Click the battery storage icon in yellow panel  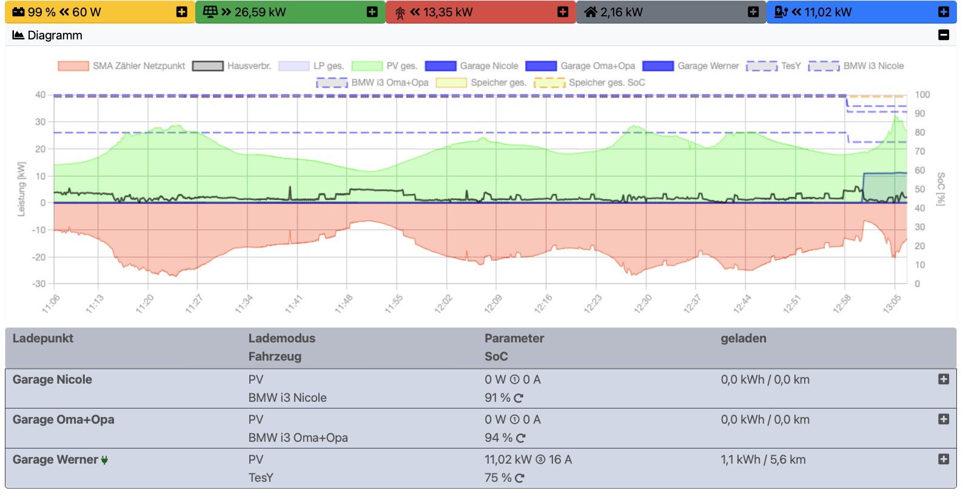pyautogui.click(x=19, y=12)
